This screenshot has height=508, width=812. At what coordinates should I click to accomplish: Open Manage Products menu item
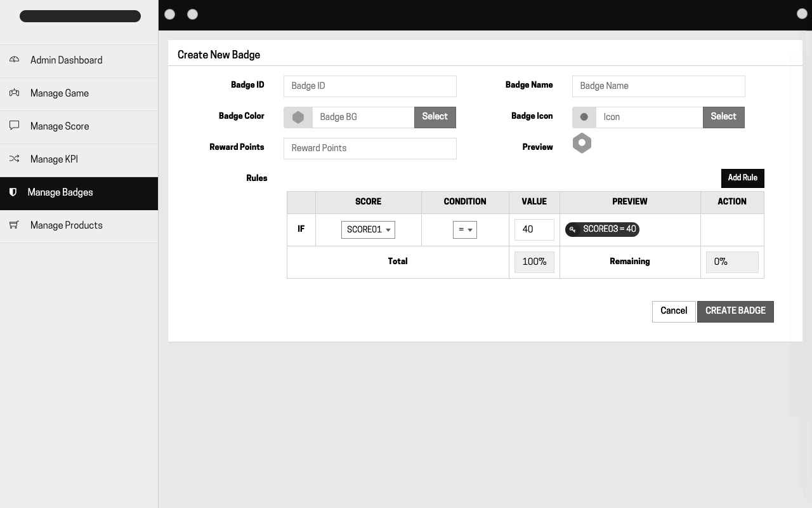66,225
